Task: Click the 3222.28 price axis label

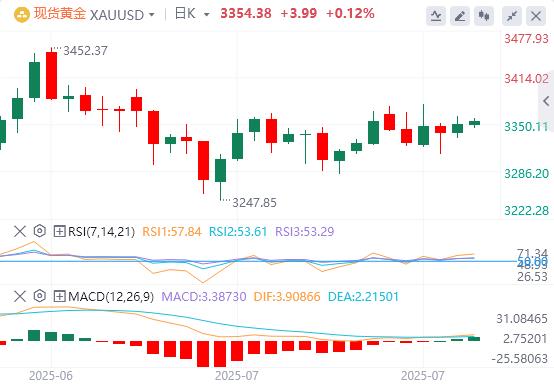Action: (x=526, y=211)
